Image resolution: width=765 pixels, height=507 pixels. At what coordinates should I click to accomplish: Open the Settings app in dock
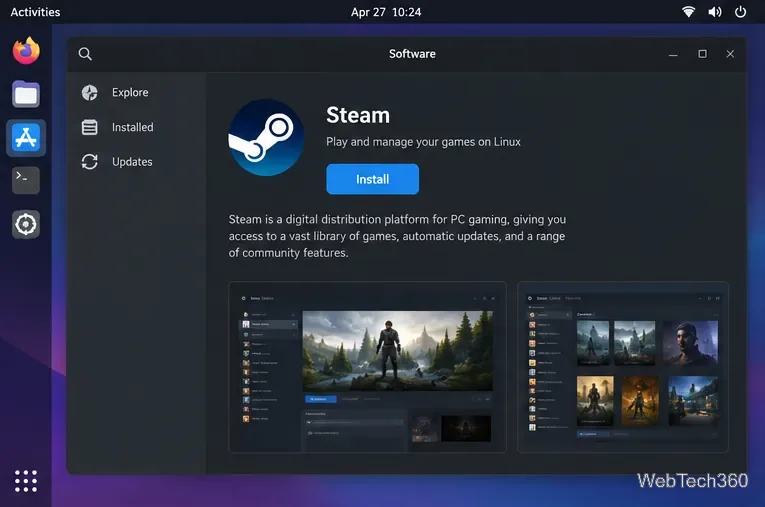[x=26, y=224]
